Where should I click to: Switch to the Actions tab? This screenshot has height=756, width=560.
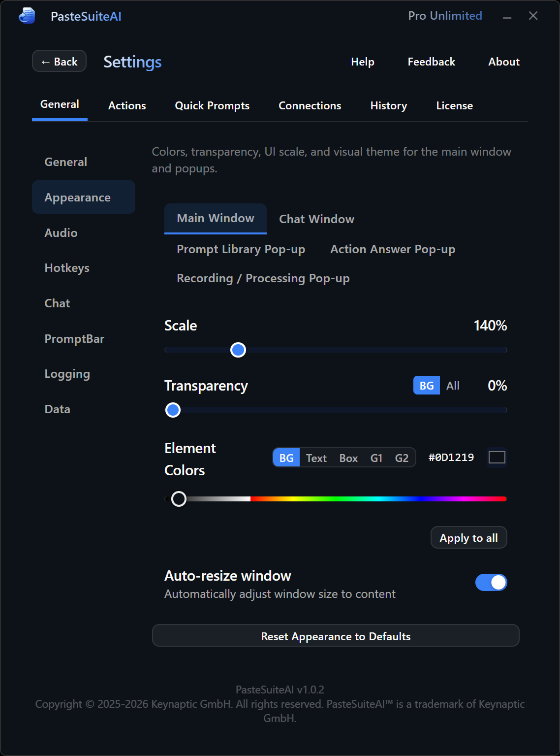tap(127, 105)
